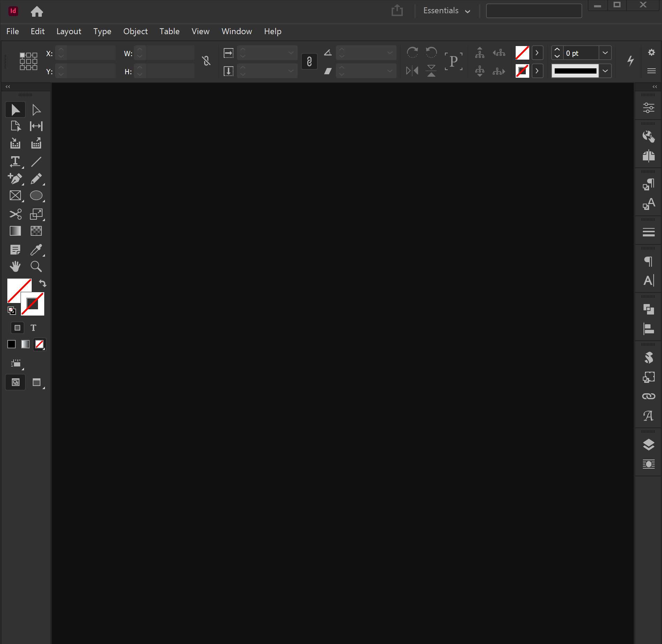This screenshot has height=644, width=662.
Task: Choose the Pencil tool
Action: [36, 179]
